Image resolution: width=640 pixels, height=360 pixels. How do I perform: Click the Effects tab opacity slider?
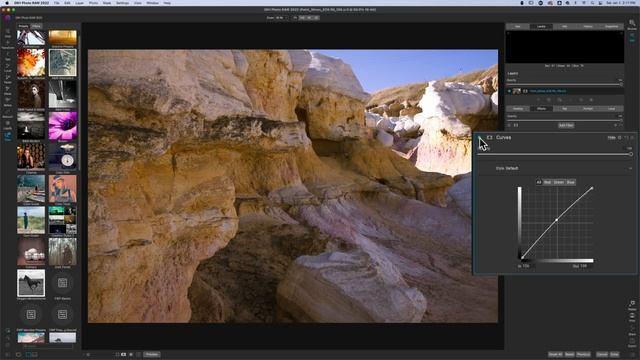[565, 120]
